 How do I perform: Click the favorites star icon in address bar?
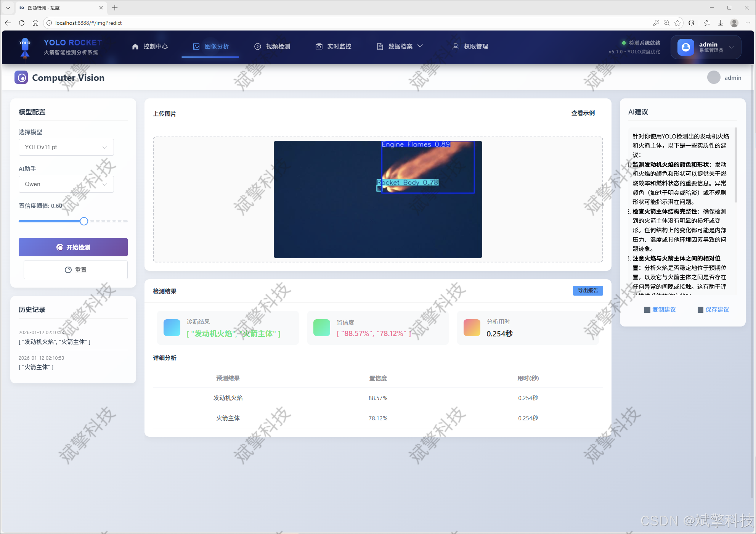coord(677,23)
